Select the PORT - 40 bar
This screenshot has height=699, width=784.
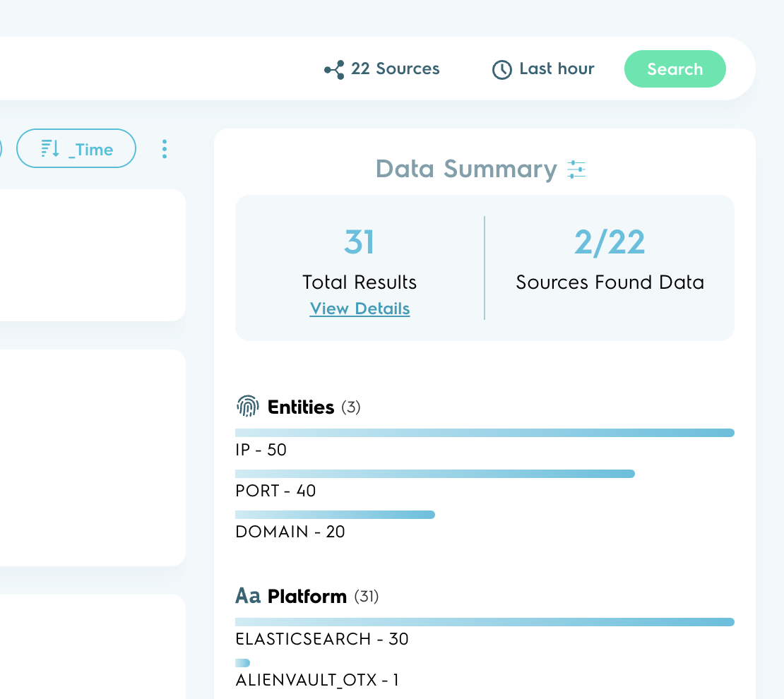click(x=435, y=474)
